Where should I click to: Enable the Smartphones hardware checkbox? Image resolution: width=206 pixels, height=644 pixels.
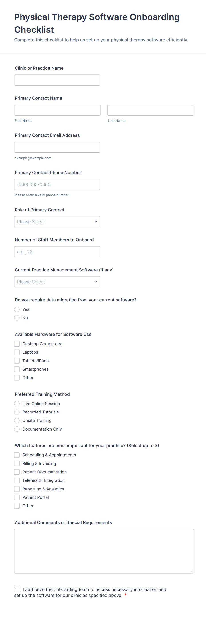coord(17,369)
